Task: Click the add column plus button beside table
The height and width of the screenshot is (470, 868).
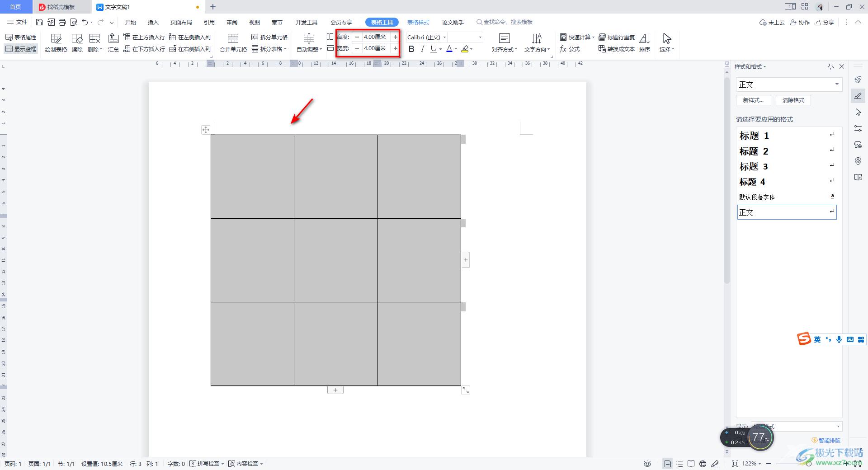Action: tap(466, 260)
